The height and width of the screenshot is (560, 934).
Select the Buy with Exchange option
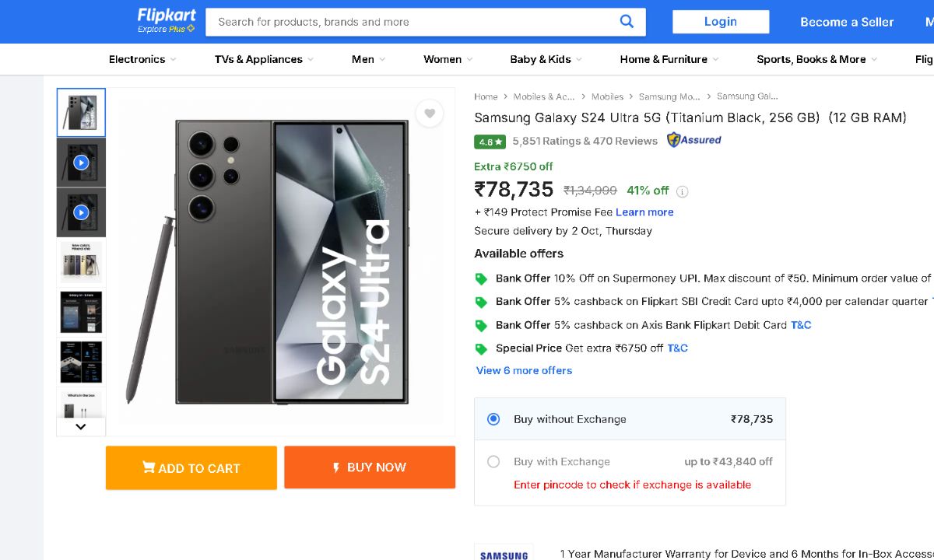493,462
